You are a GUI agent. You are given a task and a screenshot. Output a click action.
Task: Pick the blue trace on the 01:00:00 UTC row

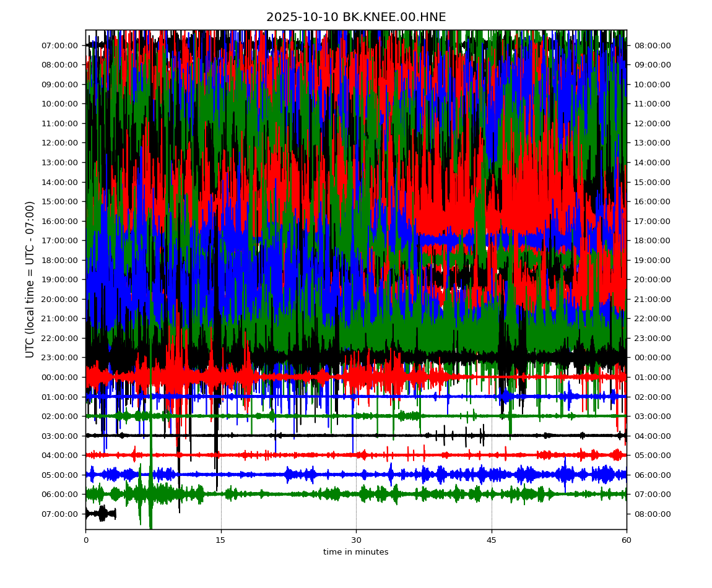tap(433, 396)
